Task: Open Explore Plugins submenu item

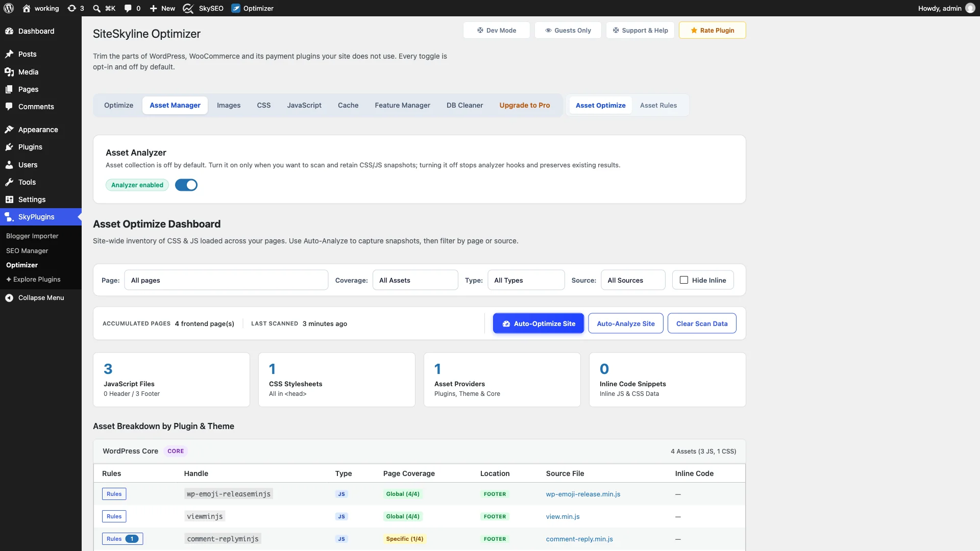Action: [33, 280]
